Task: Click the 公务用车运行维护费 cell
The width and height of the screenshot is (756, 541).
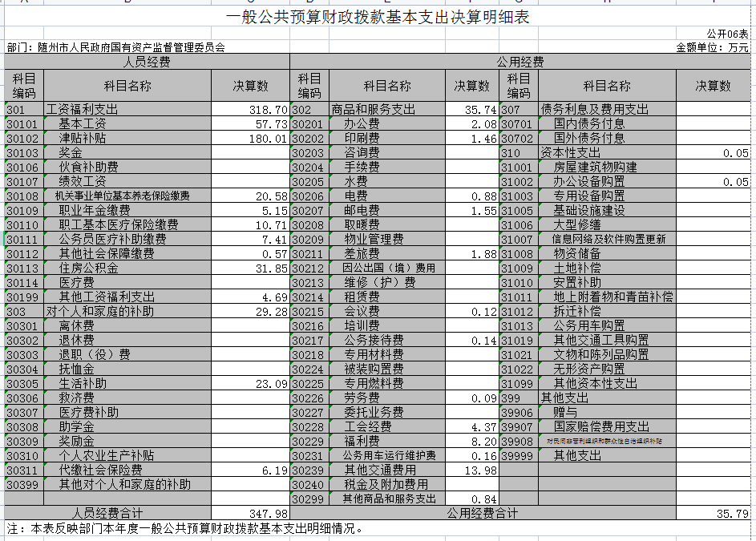Action: coord(387,456)
